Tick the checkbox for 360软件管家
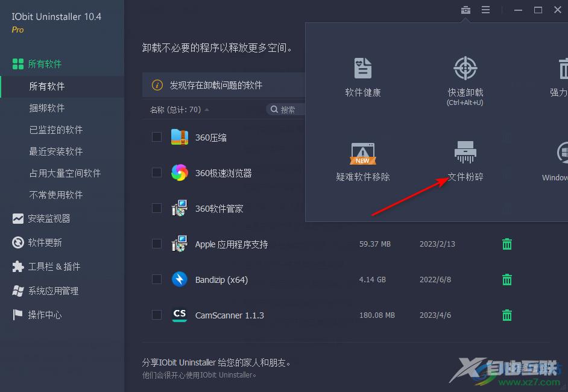Viewport: 568px width, 392px height. (157, 208)
